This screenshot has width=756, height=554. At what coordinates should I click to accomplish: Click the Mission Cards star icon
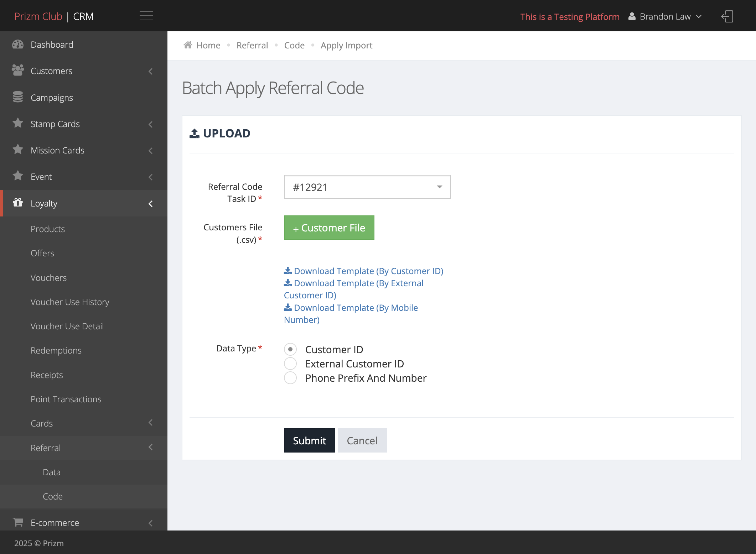(17, 150)
